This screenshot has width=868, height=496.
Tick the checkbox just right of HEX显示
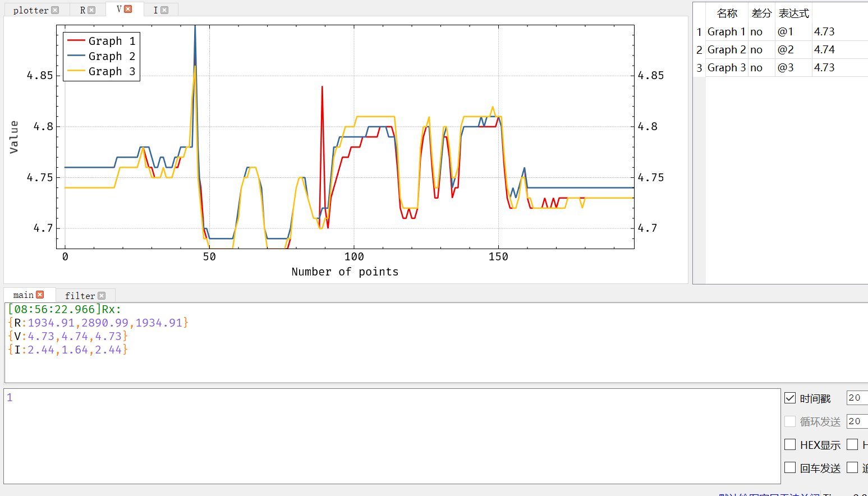pos(852,444)
